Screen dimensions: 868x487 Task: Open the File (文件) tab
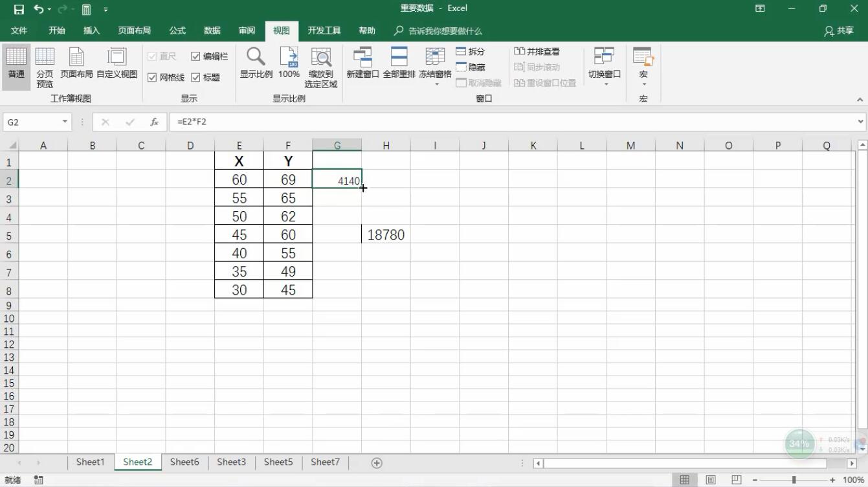tap(19, 30)
